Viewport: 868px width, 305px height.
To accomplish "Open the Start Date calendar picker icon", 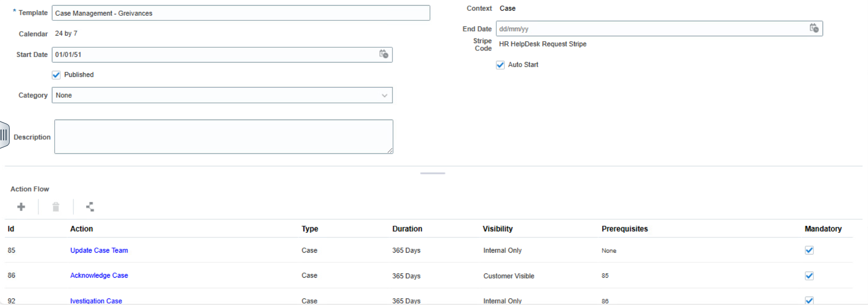I will [384, 54].
